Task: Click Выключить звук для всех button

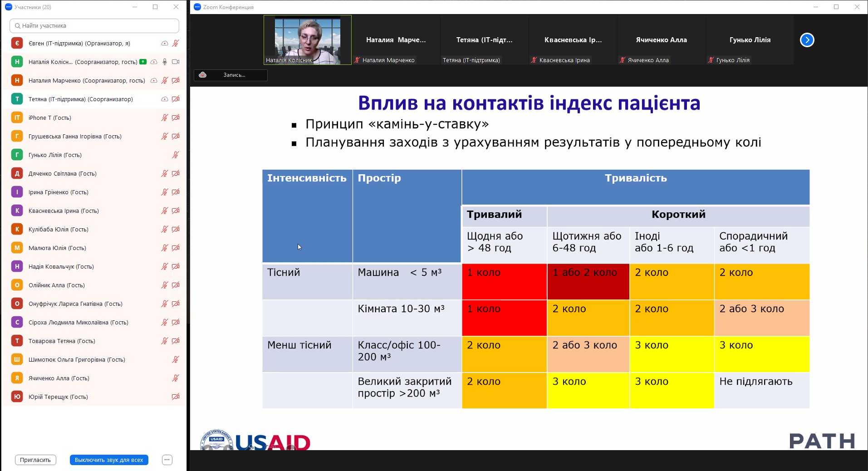Action: (x=109, y=460)
